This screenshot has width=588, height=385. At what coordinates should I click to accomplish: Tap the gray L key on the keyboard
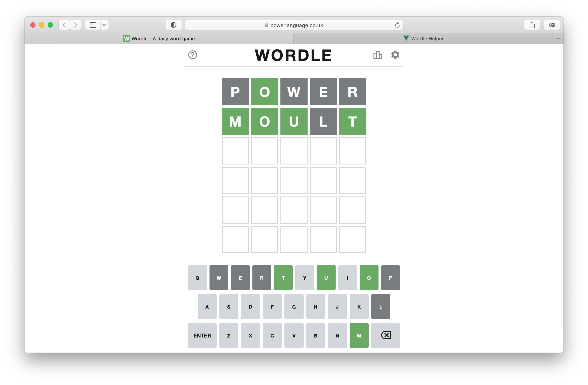click(381, 306)
